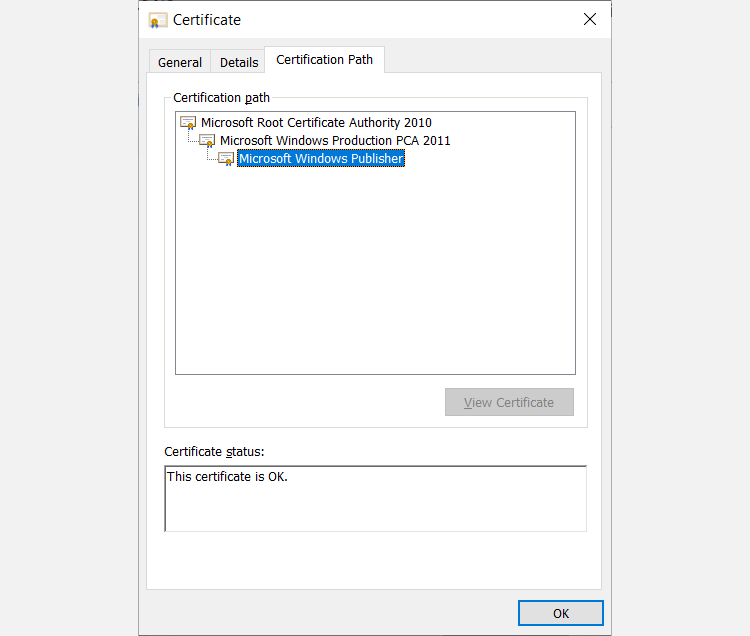Close the Certificate dialog with the X
The width and height of the screenshot is (750, 636).
click(x=590, y=19)
